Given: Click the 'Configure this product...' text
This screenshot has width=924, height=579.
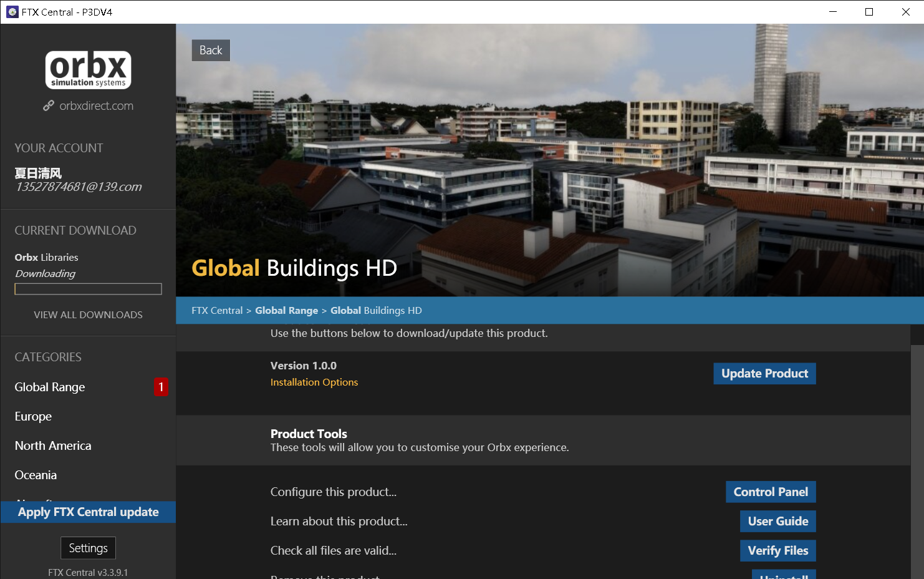Looking at the screenshot, I should pyautogui.click(x=334, y=492).
